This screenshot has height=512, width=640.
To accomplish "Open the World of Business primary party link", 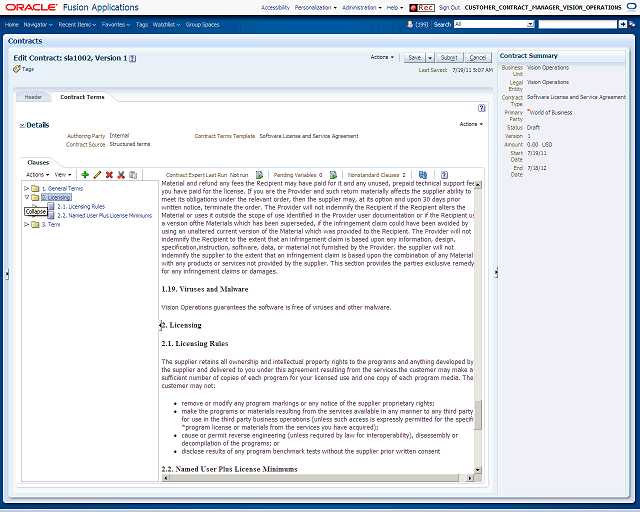I will pos(551,113).
